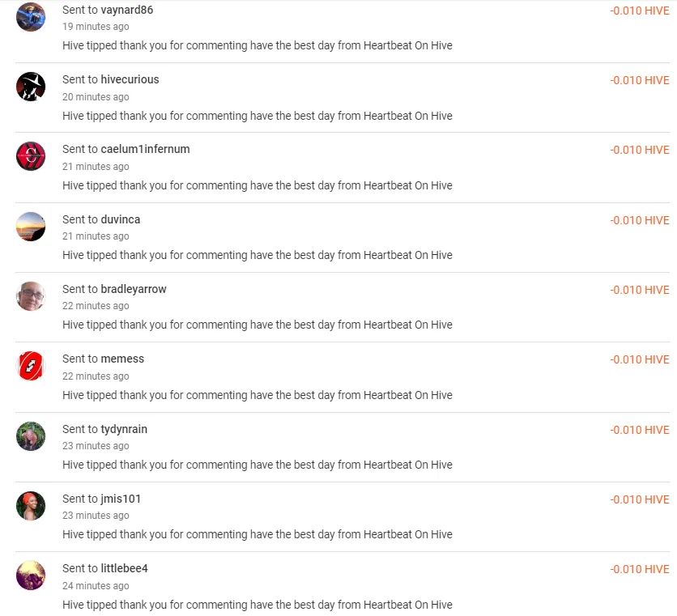Image resolution: width=677 pixels, height=616 pixels.
Task: Visit the tydynrain username link
Action: point(124,429)
